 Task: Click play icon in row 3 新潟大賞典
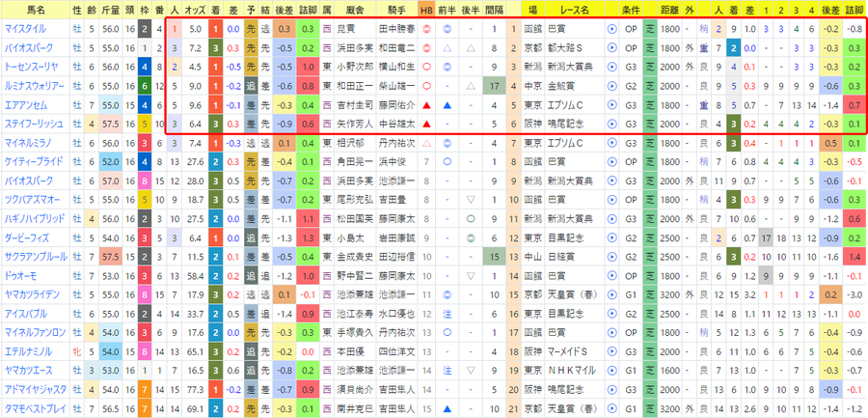pyautogui.click(x=611, y=67)
